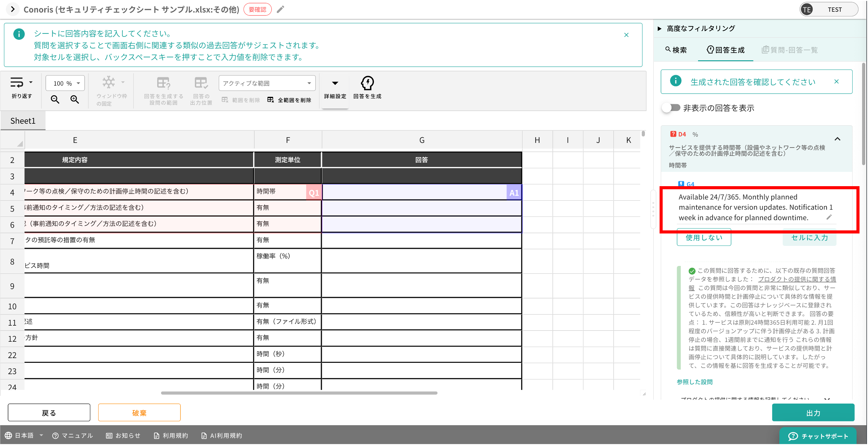Open チャットサポート chat bubble

(818, 436)
